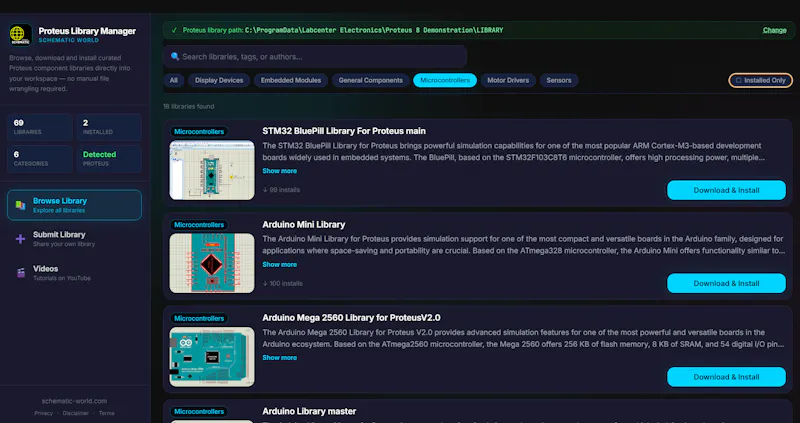Expand Show more for Arduino Mini description
This screenshot has width=800, height=423.
click(280, 264)
